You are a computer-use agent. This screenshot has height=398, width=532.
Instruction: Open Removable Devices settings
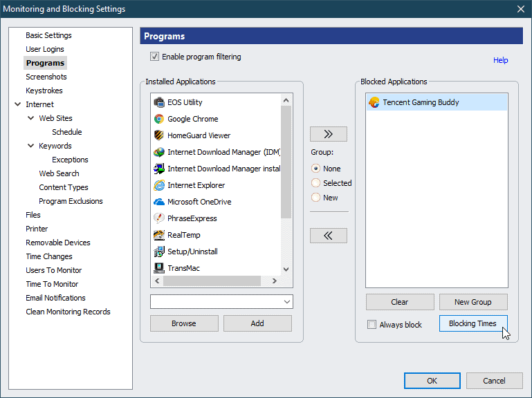point(58,243)
